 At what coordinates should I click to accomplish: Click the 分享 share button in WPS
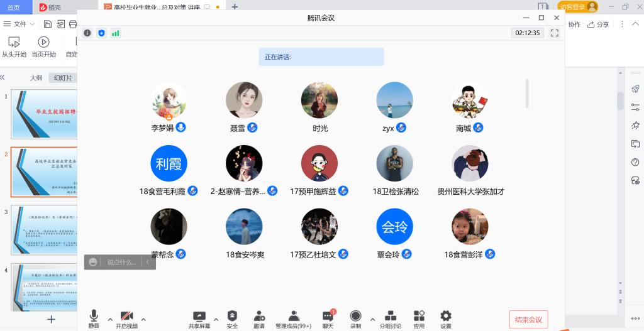pos(598,24)
